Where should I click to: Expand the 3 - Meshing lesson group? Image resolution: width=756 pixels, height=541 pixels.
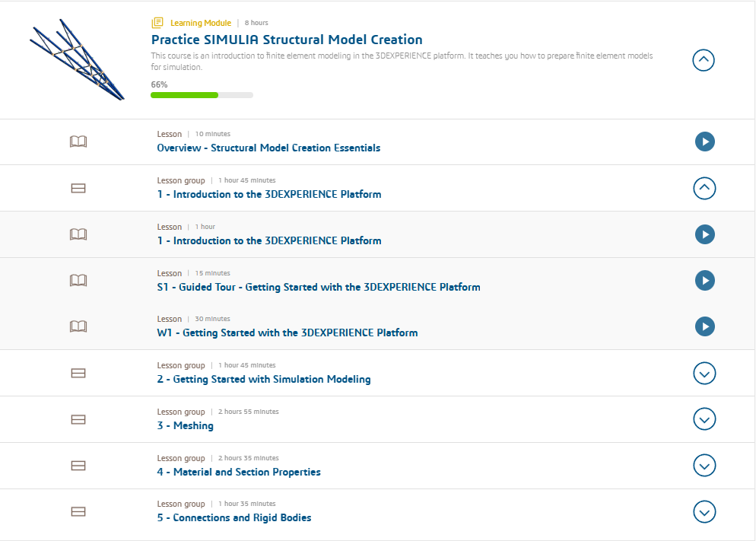click(x=704, y=419)
